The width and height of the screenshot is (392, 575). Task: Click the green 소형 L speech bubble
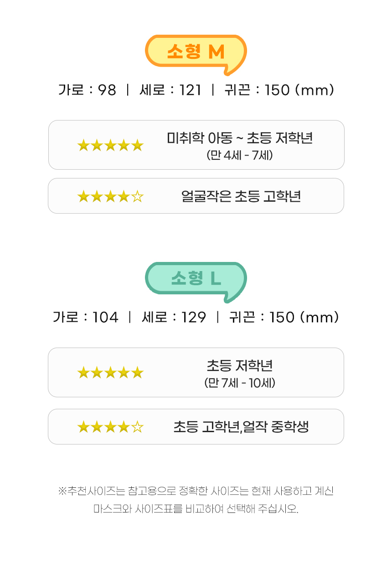coord(196,279)
